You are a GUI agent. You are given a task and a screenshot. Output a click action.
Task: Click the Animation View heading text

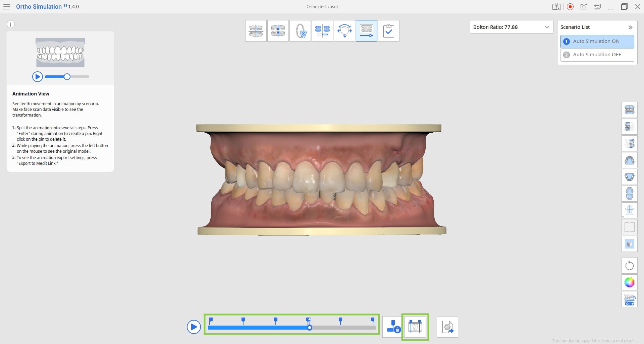pyautogui.click(x=31, y=94)
